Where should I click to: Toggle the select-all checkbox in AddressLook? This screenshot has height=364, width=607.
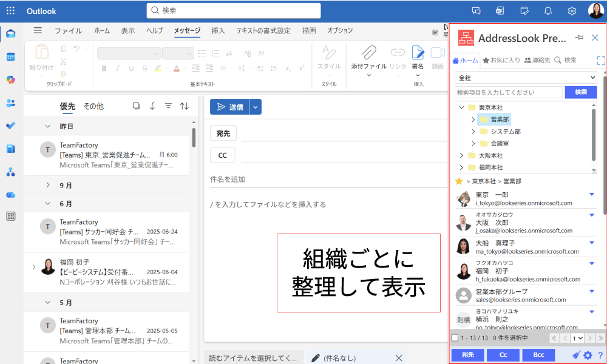(x=455, y=338)
